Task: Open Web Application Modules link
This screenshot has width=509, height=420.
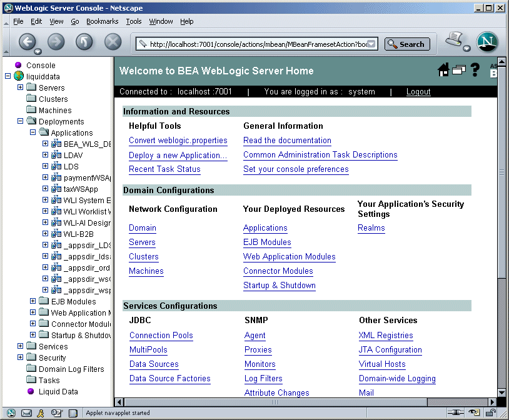Action: click(x=290, y=257)
